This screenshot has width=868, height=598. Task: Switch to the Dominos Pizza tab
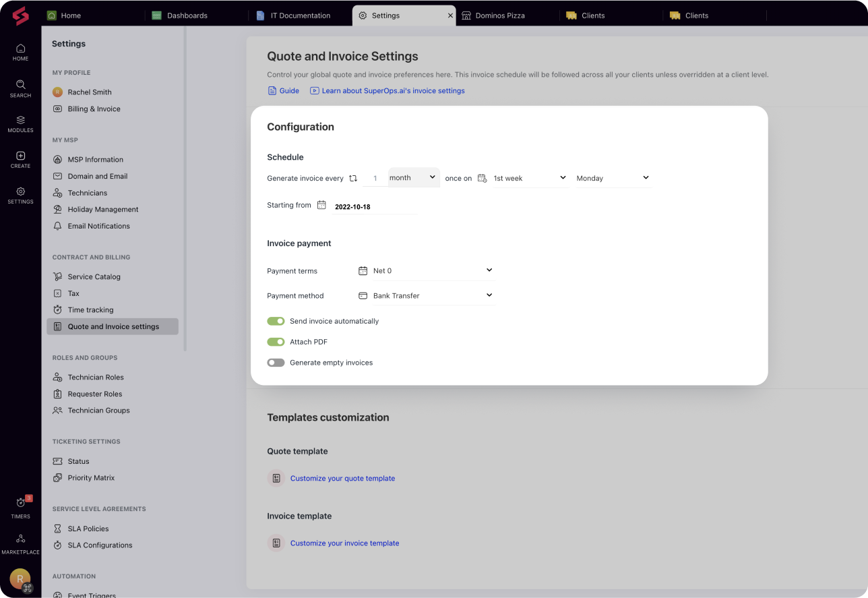pyautogui.click(x=499, y=16)
